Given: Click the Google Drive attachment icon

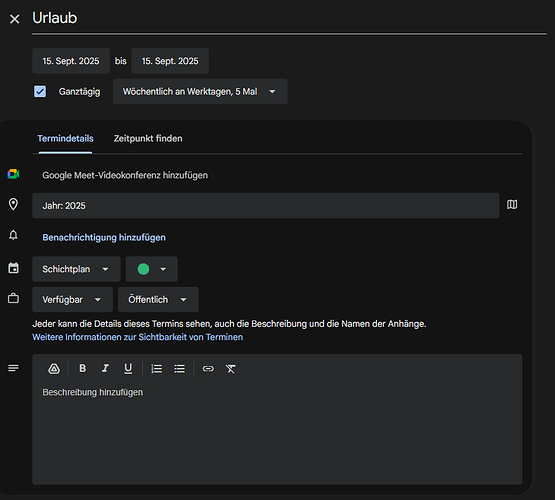Looking at the screenshot, I should coord(54,369).
